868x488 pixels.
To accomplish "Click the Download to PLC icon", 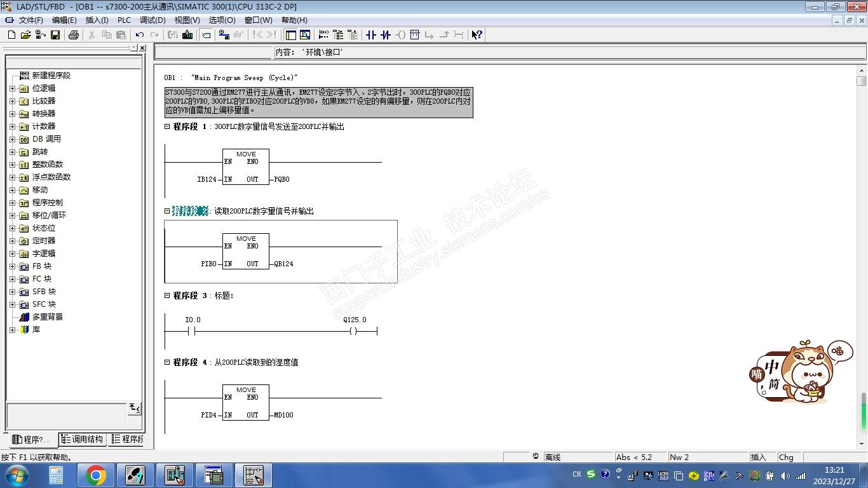I will pyautogui.click(x=187, y=35).
